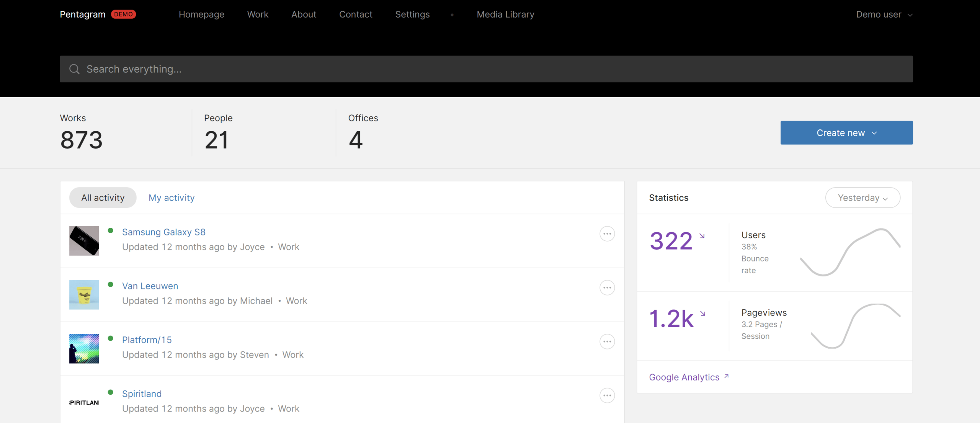Click 'Updated 12 months ago by Michael'
980x423 pixels.
click(198, 301)
